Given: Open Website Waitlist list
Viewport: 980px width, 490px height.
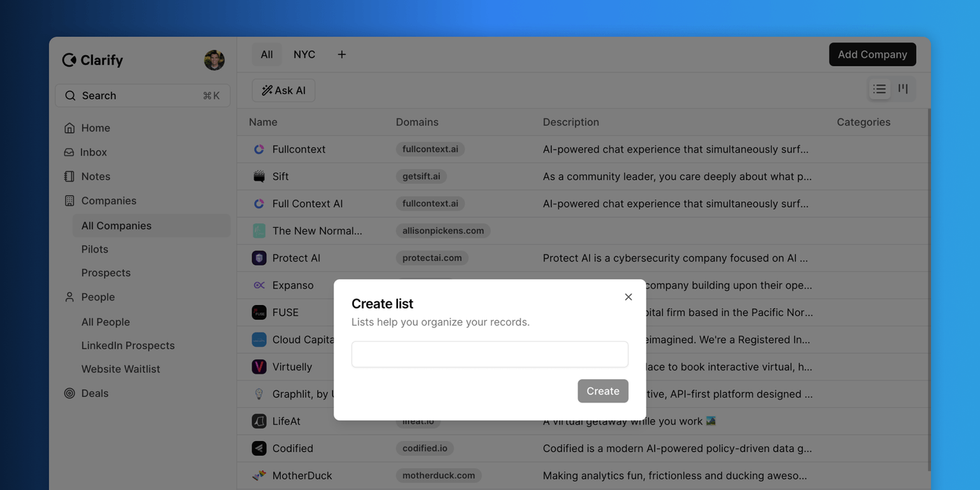Looking at the screenshot, I should point(121,369).
